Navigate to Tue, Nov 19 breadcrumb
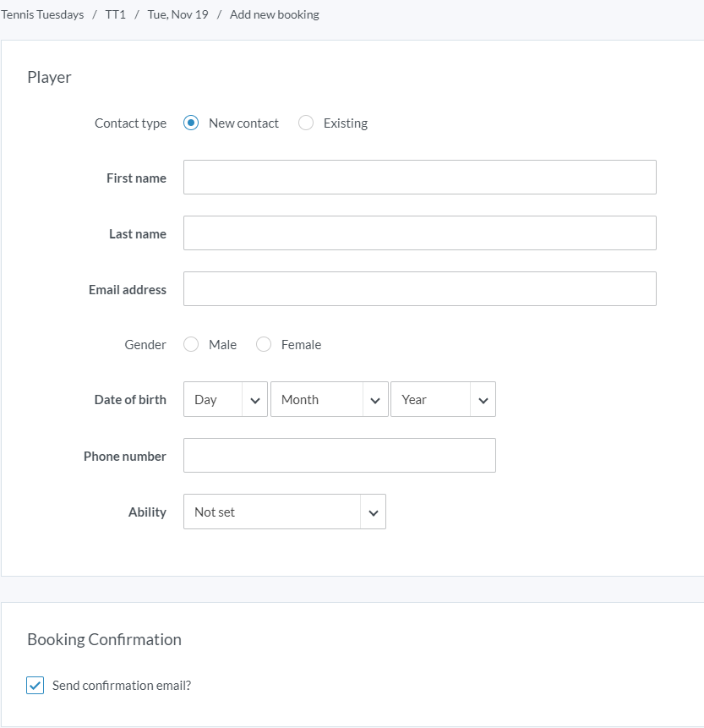 [177, 15]
